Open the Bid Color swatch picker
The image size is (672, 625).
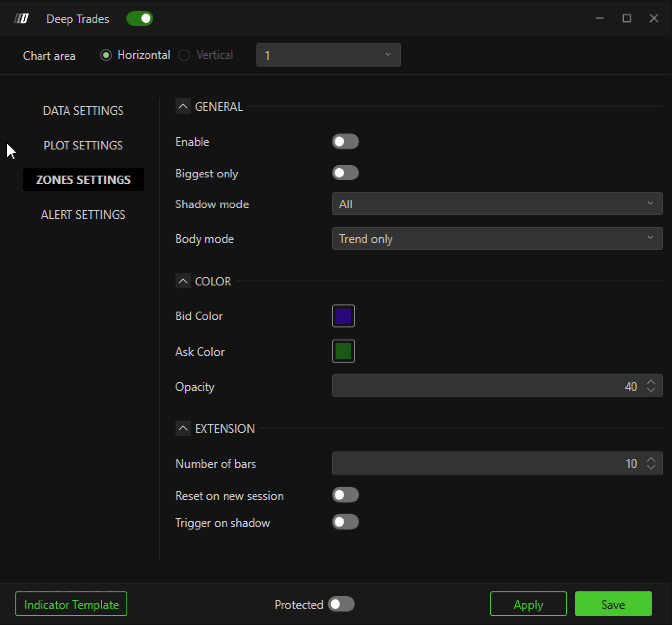coord(343,316)
